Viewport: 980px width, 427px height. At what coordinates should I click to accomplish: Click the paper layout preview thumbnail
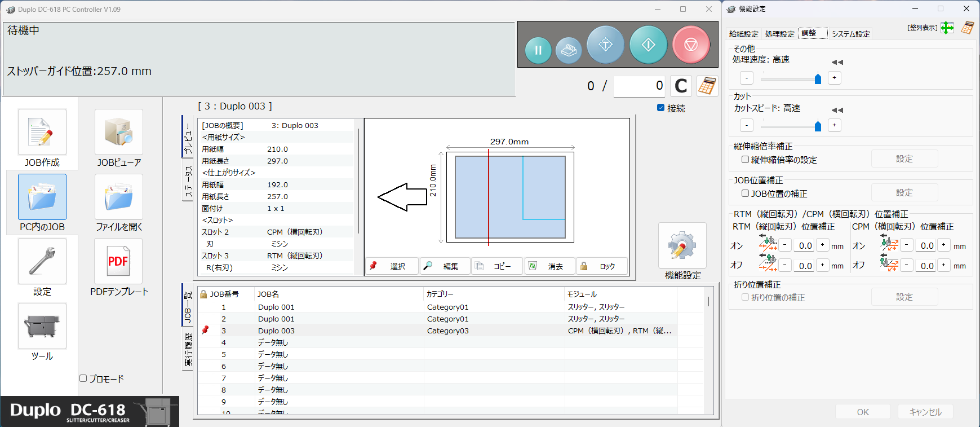click(510, 197)
